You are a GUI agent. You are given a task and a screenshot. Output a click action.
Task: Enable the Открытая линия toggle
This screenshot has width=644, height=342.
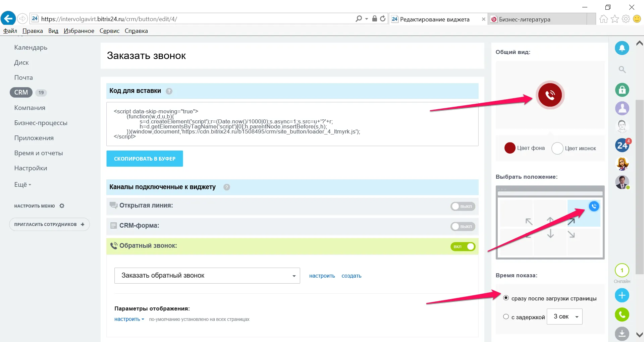click(x=462, y=206)
